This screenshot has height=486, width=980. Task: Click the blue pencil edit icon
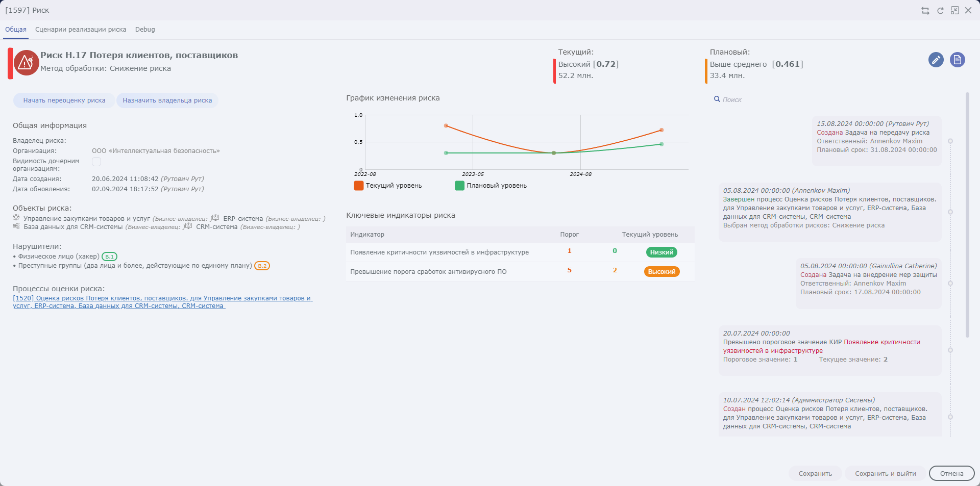(936, 60)
